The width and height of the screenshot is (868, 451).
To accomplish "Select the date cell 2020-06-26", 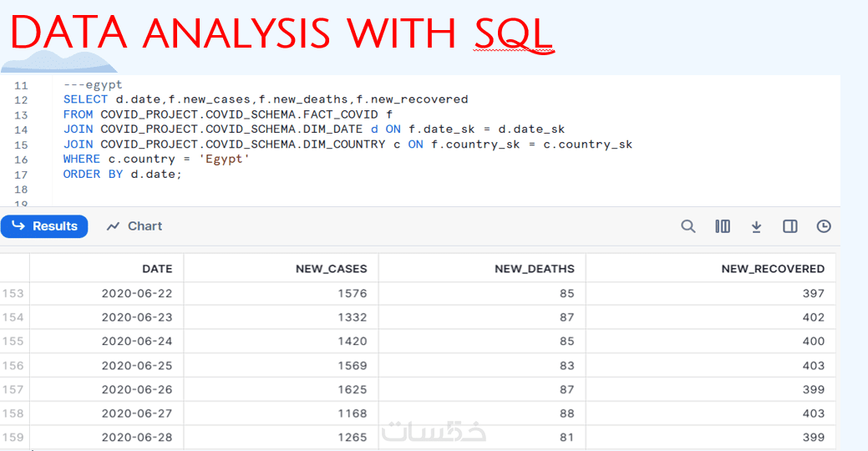I will 137,389.
